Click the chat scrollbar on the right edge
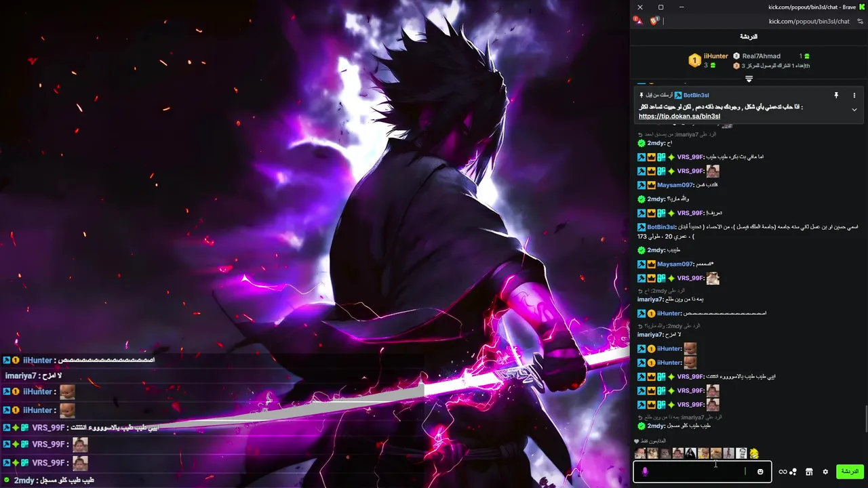 point(866,418)
